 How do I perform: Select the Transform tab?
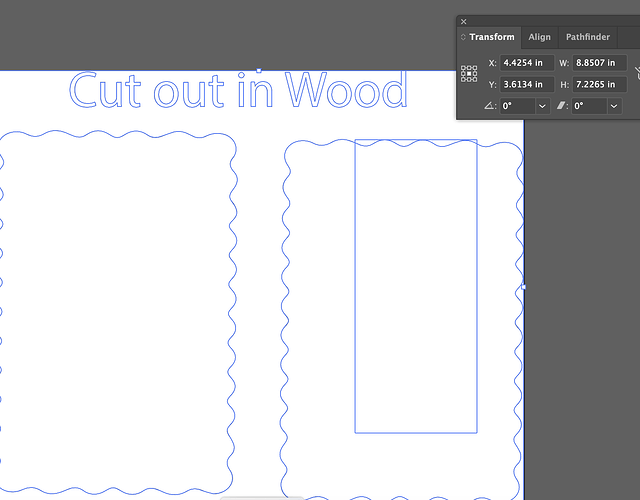point(492,37)
